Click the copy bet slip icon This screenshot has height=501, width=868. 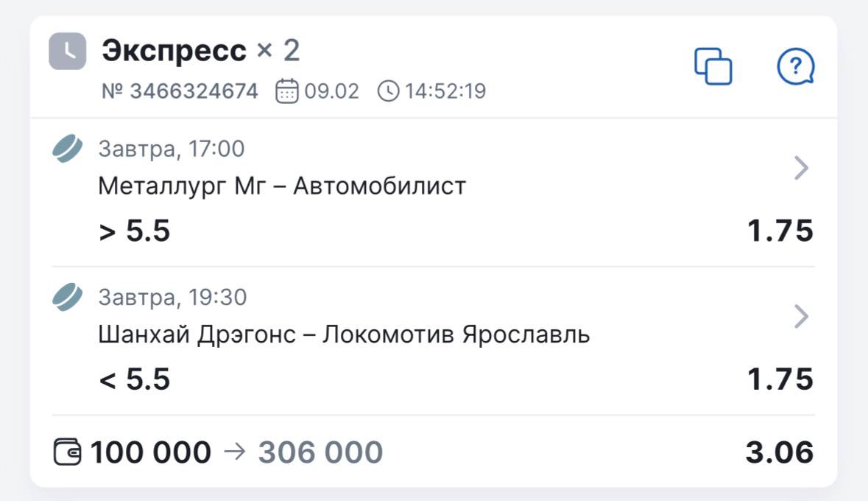[x=713, y=66]
